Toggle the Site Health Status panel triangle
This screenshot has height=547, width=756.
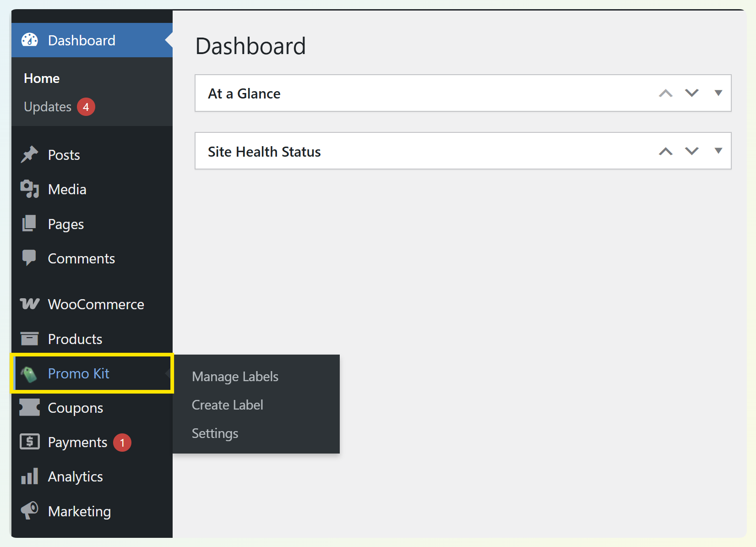718,151
